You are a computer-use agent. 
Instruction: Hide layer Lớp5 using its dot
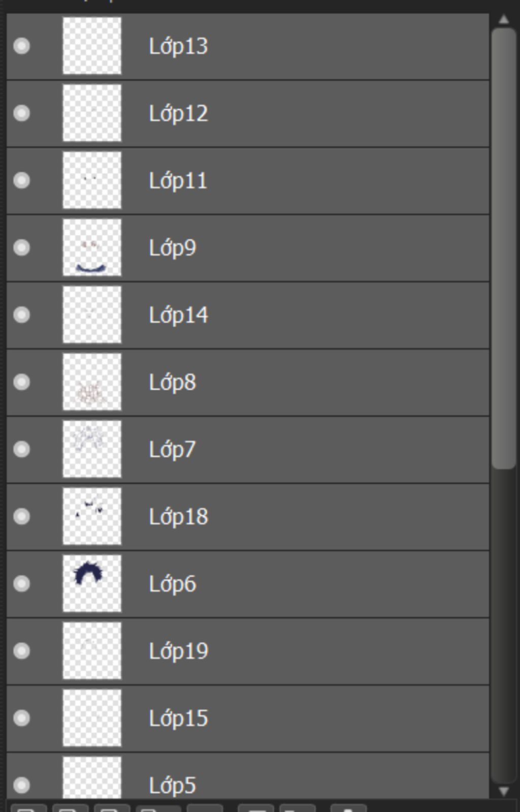click(x=21, y=786)
